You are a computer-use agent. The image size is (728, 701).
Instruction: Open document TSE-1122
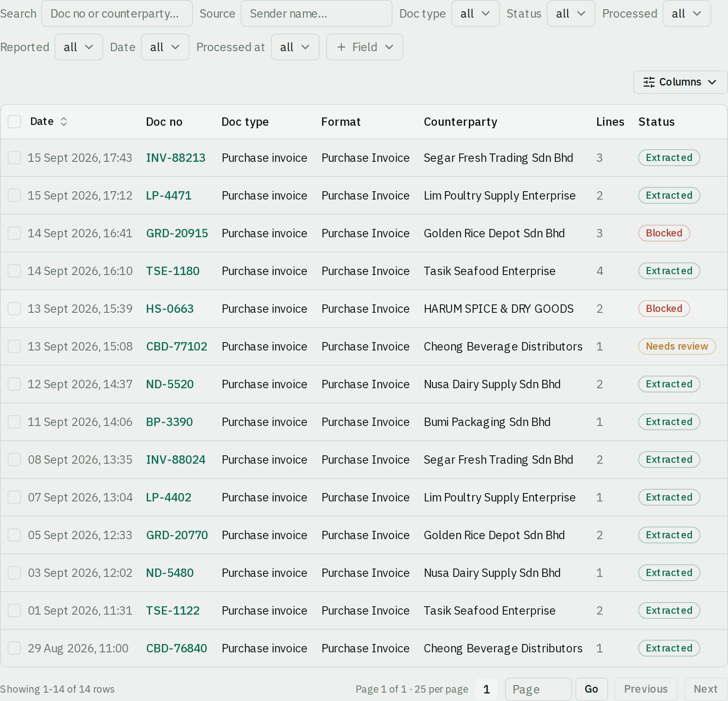pos(173,610)
